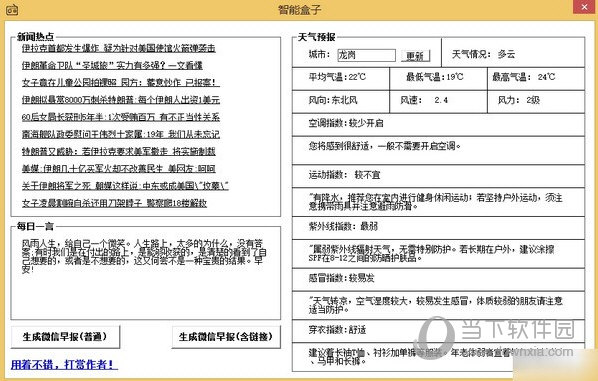Click the 每日一言 text starting 风雨人生

144,256
